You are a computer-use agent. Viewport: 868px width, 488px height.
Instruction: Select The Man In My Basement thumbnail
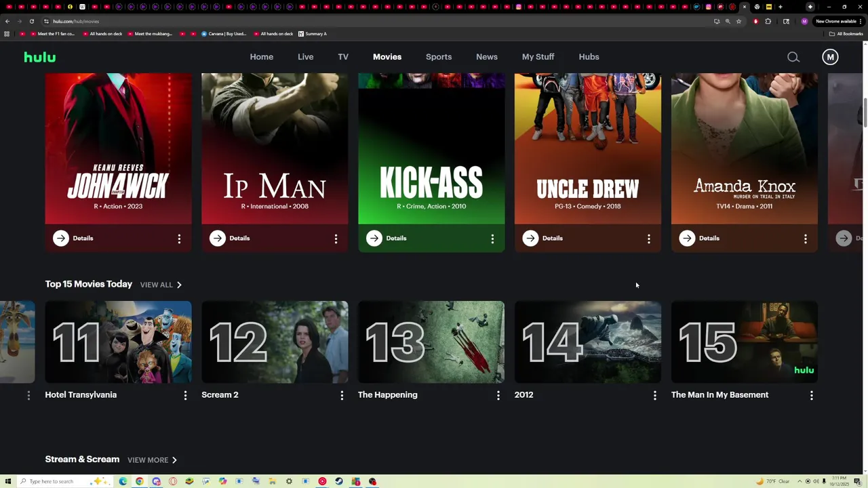coord(745,342)
